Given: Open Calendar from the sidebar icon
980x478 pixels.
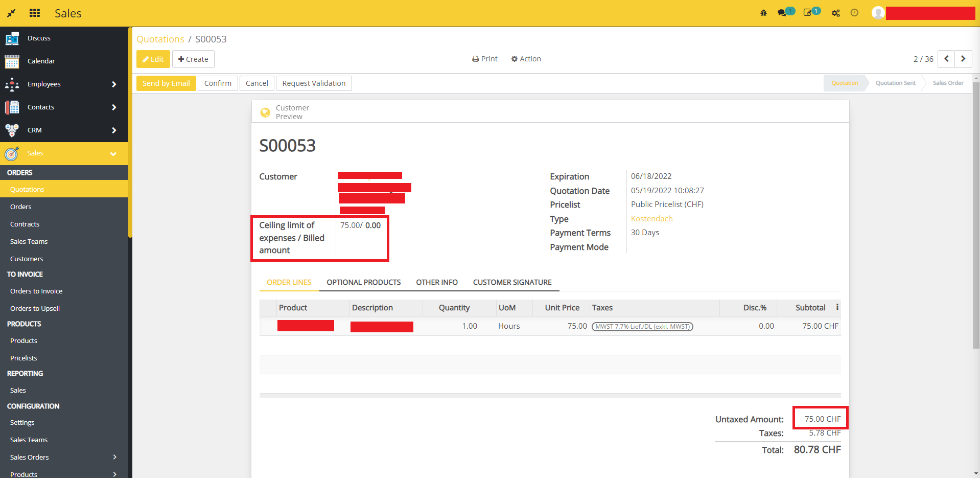Looking at the screenshot, I should pos(12,61).
